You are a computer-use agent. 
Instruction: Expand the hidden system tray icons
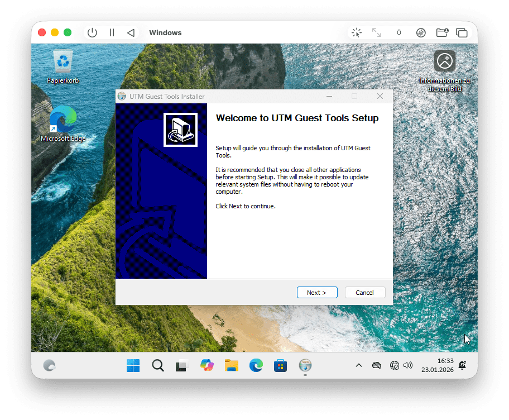coord(359,366)
